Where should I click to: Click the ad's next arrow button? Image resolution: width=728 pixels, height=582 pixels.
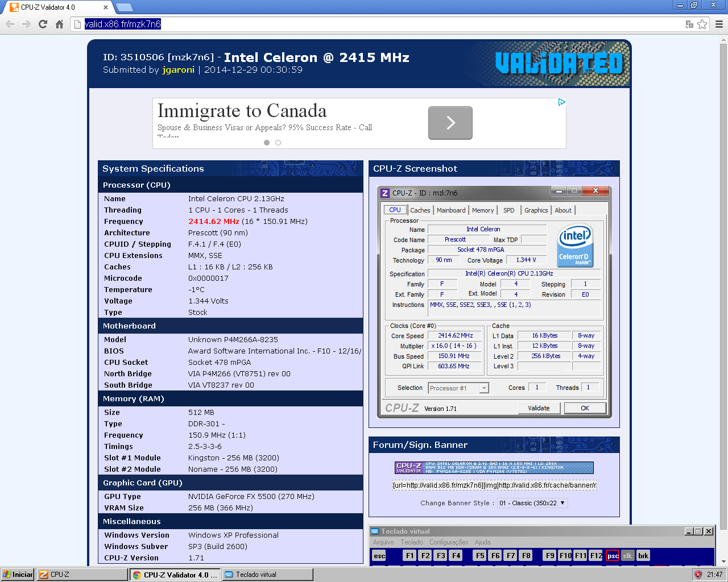[x=450, y=123]
